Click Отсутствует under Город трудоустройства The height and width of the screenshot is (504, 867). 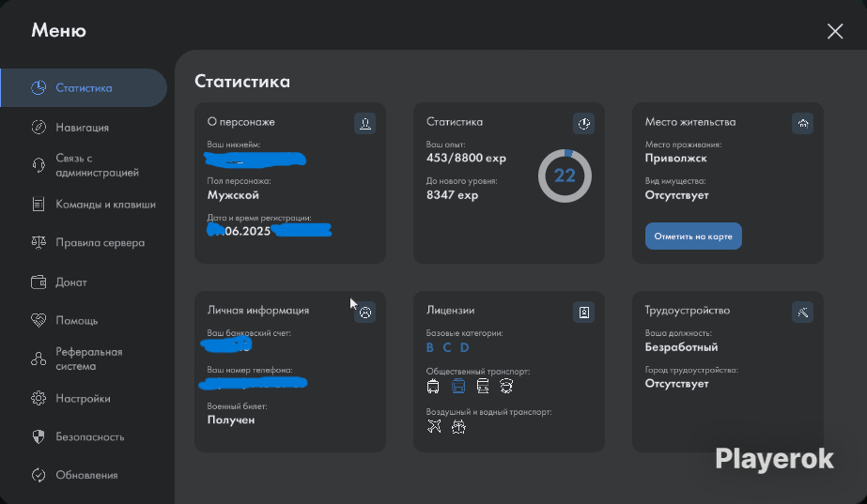[677, 384]
